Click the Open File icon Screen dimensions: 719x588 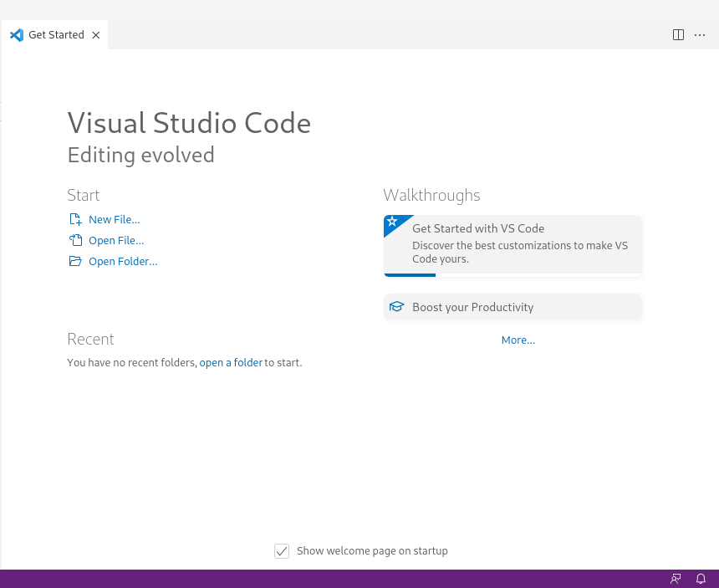75,241
